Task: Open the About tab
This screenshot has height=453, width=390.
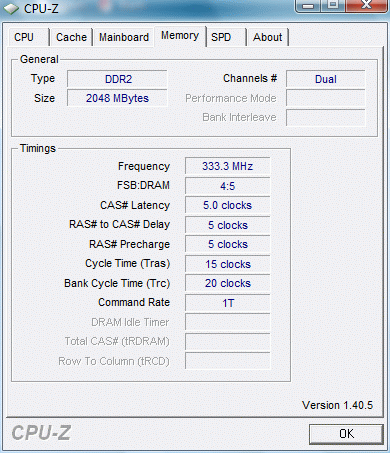Action: tap(267, 37)
